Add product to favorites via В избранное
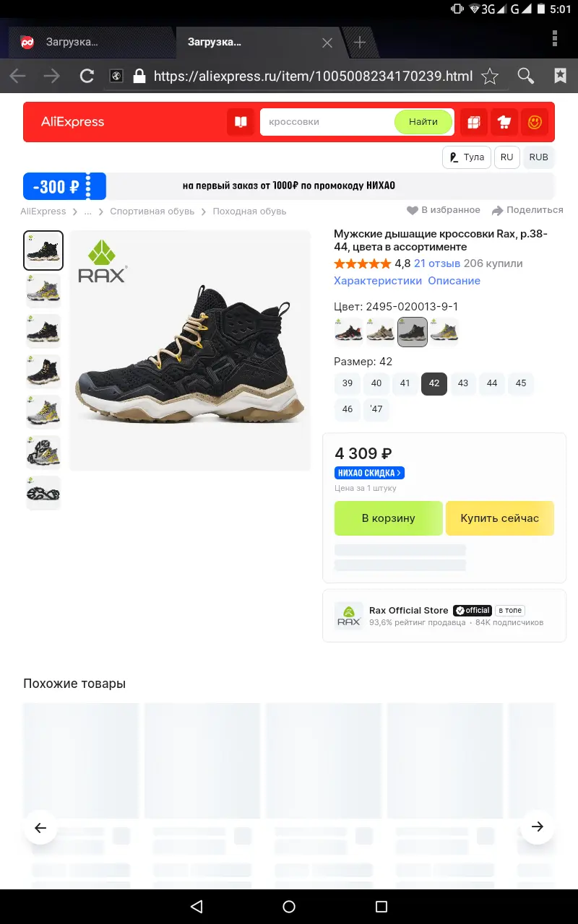 coord(444,210)
